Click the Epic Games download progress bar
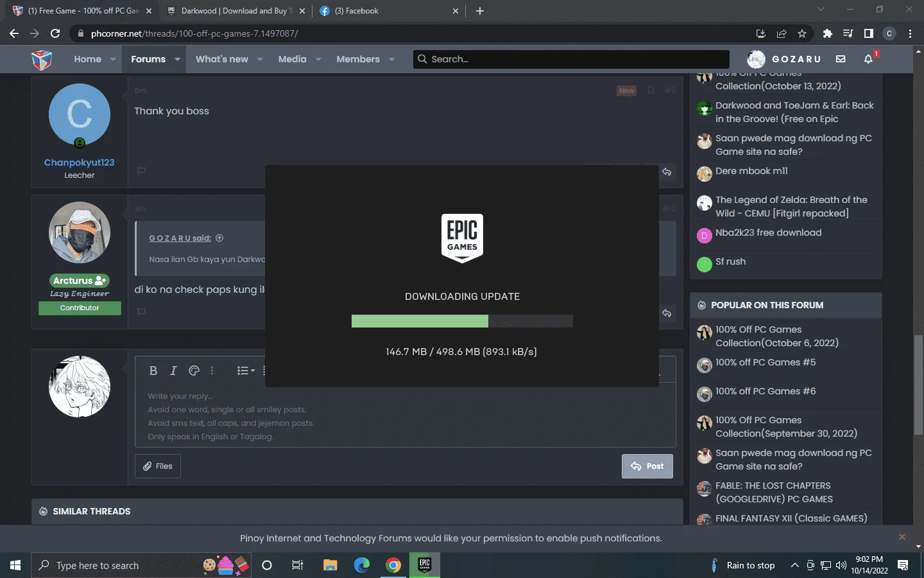This screenshot has height=578, width=924. pyautogui.click(x=462, y=321)
